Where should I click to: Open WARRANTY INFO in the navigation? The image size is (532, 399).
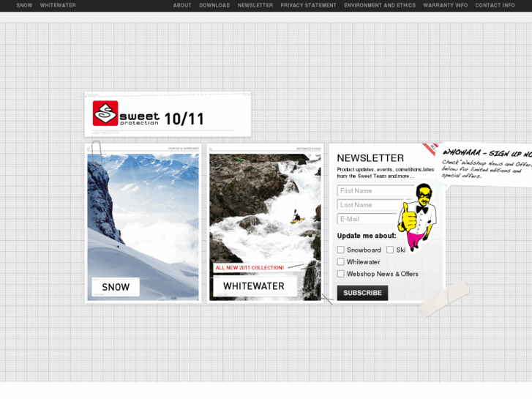pyautogui.click(x=446, y=5)
